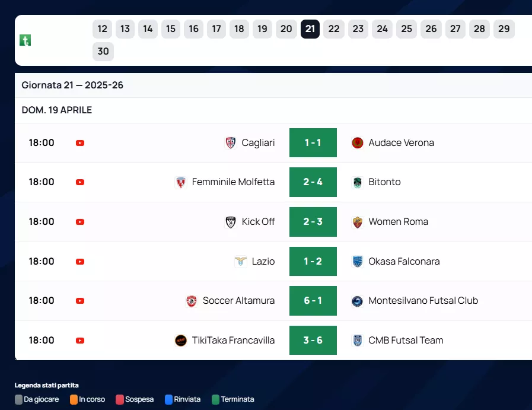
Task: Select matchday 20 tab
Action: click(286, 29)
